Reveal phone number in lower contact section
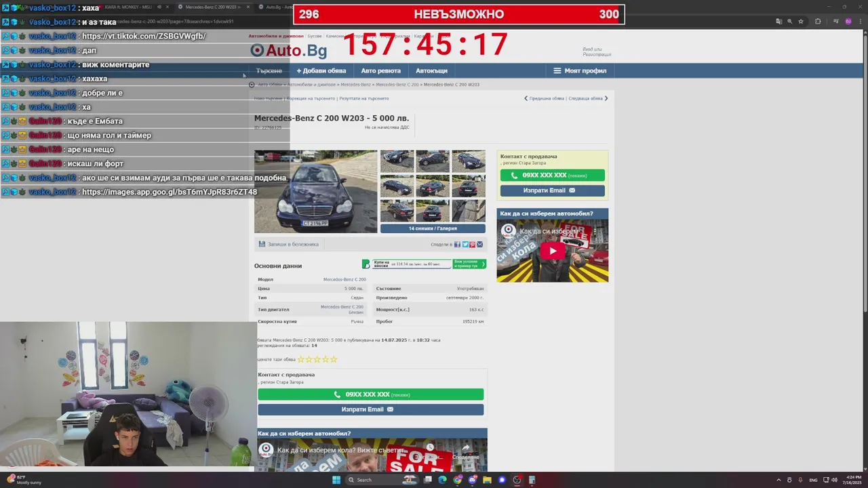The height and width of the screenshot is (488, 868). tap(371, 394)
